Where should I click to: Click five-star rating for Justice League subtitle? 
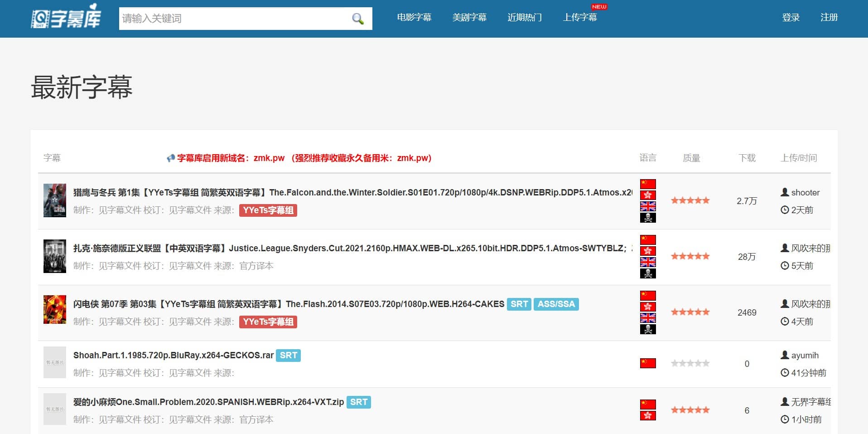click(x=690, y=256)
